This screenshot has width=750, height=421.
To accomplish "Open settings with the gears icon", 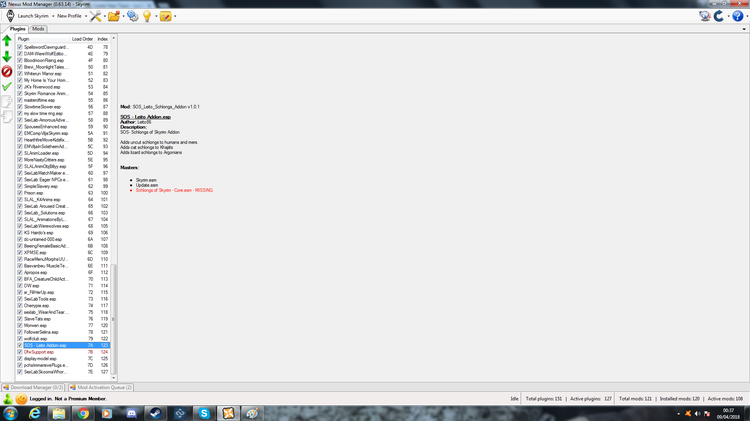I will coord(132,16).
